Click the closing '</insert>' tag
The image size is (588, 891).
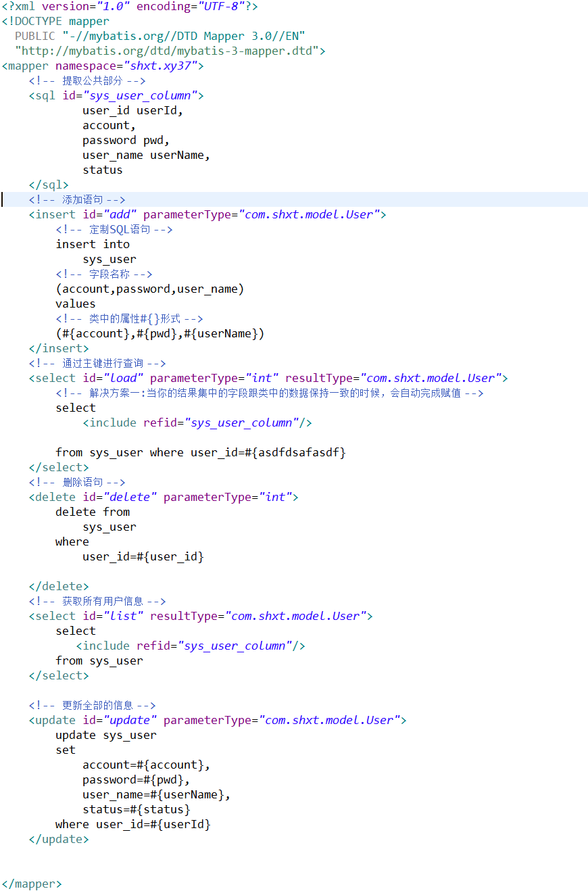(59, 349)
